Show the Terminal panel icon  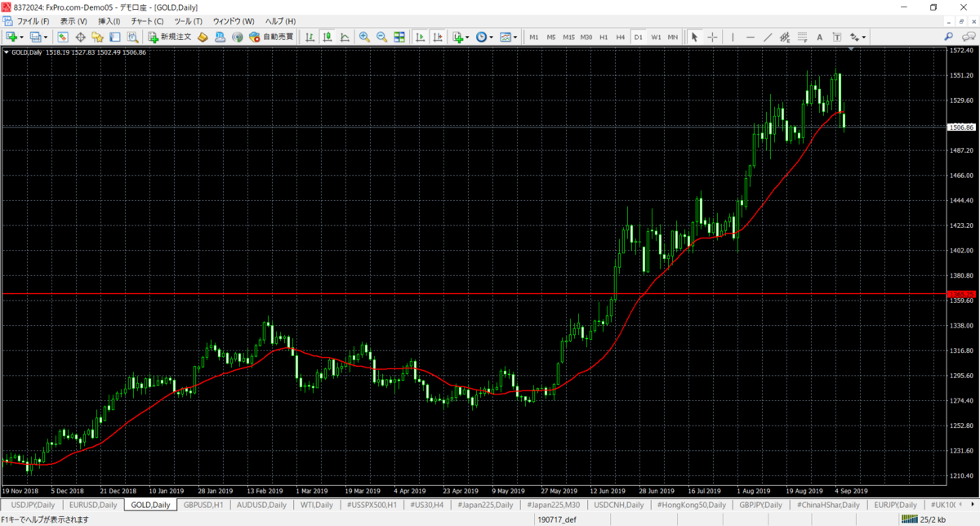115,37
